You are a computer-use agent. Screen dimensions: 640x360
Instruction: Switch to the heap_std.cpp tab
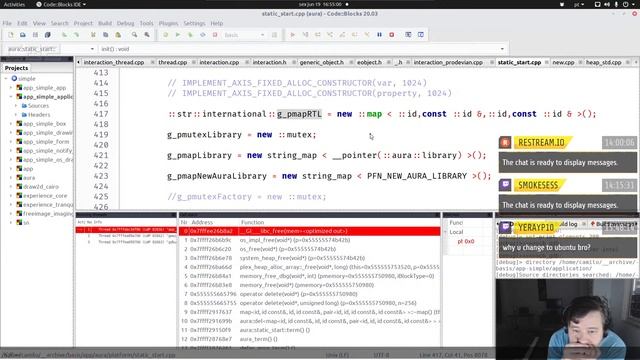coord(603,62)
